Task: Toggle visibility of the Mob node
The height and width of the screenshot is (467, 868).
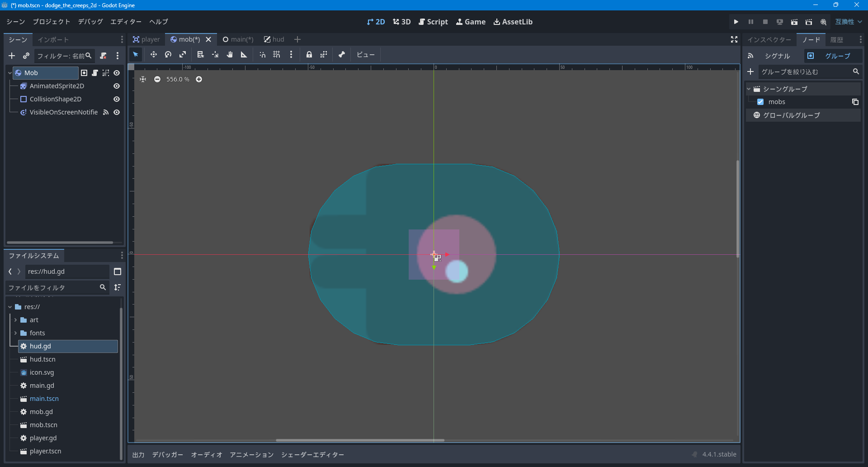Action: [117, 73]
